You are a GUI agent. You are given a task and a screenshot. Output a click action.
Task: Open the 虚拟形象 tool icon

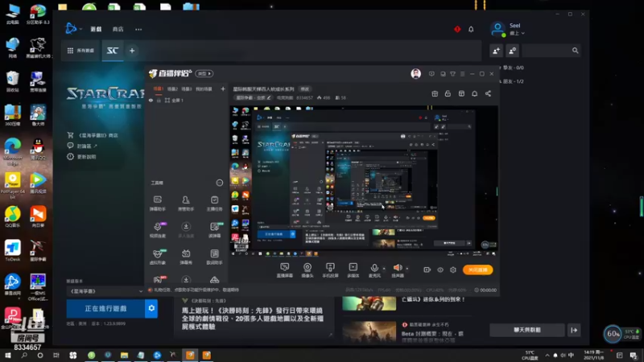[157, 257]
